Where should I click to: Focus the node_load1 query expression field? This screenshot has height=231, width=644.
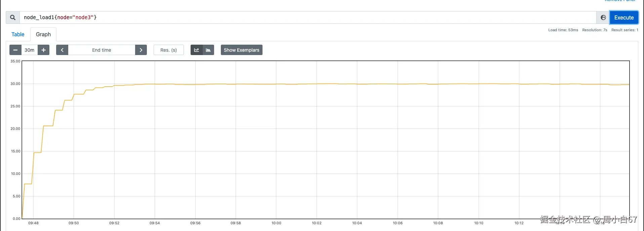[303, 17]
